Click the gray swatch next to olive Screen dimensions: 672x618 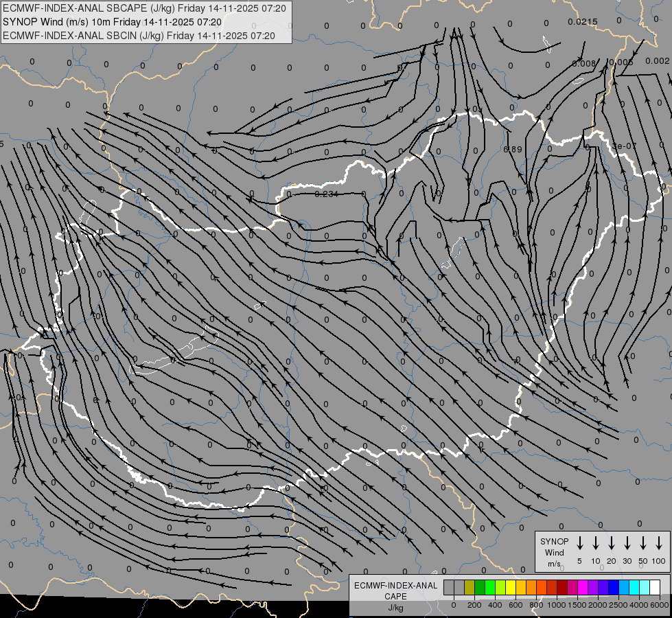point(459,587)
